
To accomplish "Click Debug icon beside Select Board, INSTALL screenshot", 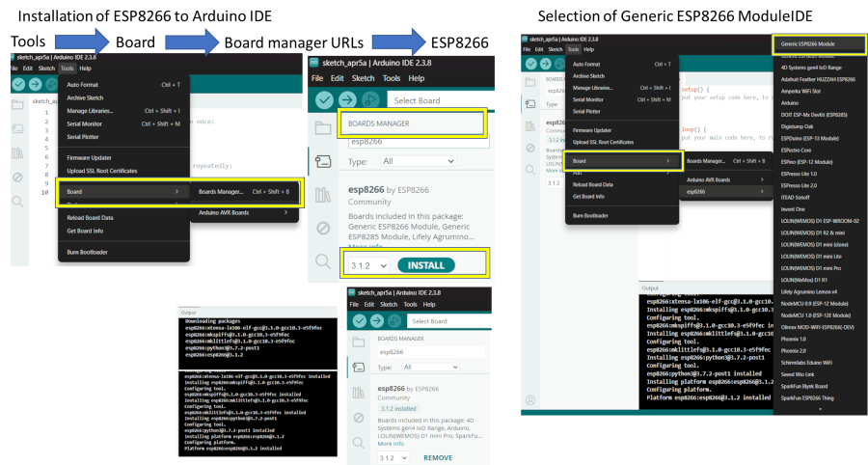I will tap(369, 100).
